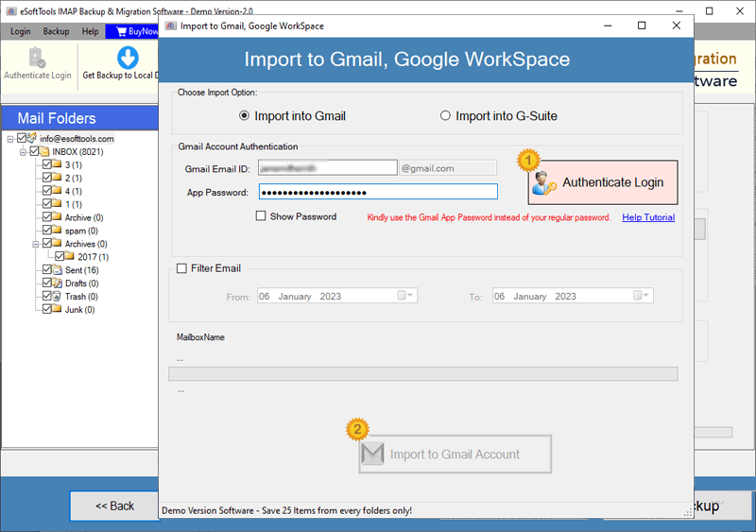Open the Backup menu
The height and width of the screenshot is (532, 756).
[x=56, y=31]
